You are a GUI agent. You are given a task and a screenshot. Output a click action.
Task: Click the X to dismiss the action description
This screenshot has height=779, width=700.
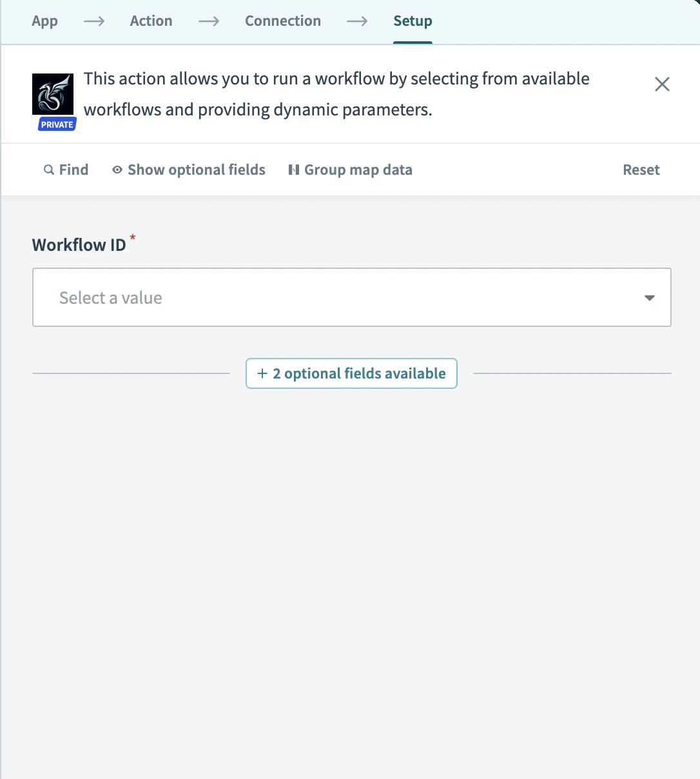point(662,84)
